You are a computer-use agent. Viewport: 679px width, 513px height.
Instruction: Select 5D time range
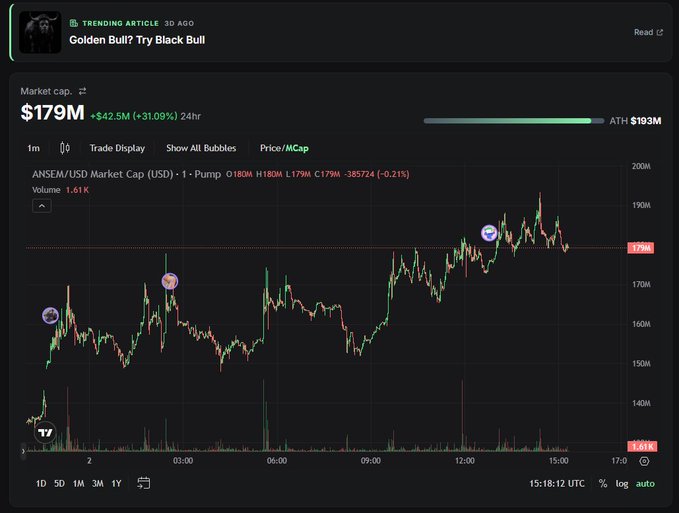pos(59,484)
